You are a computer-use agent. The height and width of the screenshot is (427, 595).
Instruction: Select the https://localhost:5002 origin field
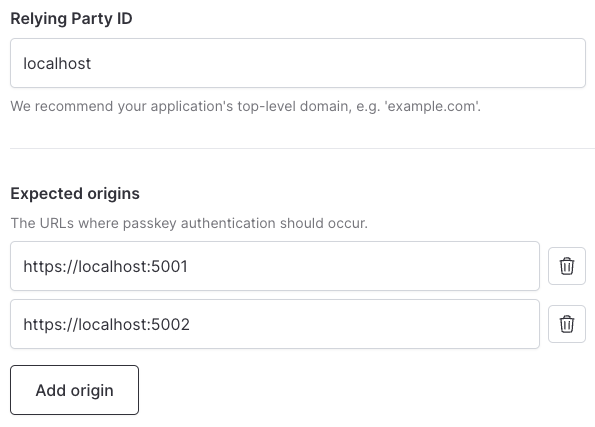pos(275,324)
